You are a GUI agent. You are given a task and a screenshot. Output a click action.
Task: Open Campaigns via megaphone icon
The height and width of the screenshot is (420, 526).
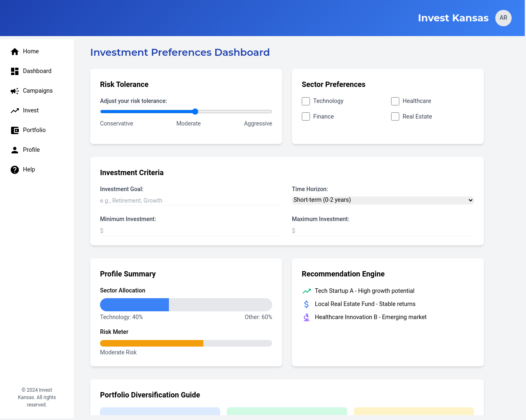click(x=15, y=91)
